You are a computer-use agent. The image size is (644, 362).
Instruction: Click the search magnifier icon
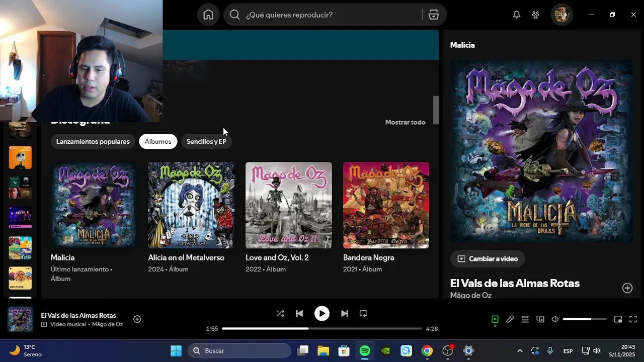(x=234, y=15)
